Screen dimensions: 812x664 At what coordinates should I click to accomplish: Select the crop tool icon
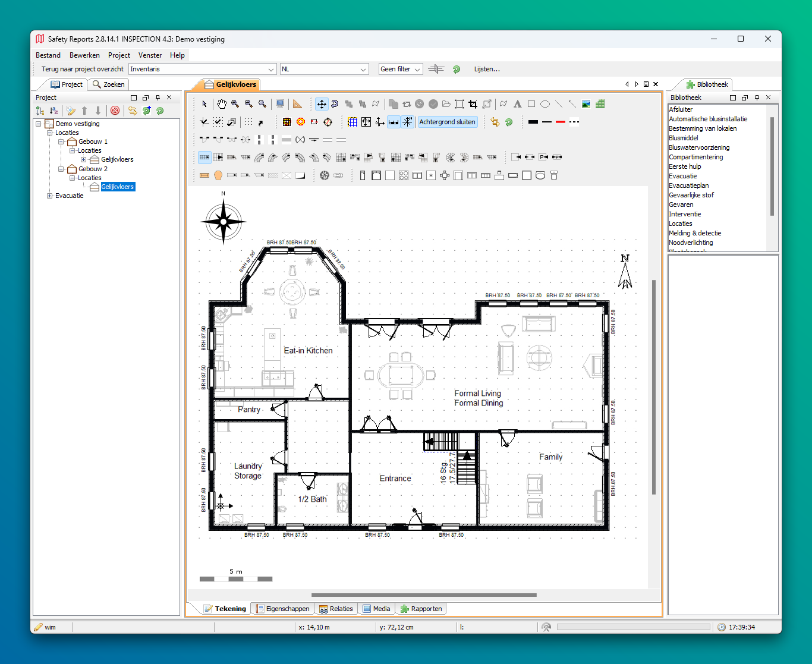[x=473, y=104]
